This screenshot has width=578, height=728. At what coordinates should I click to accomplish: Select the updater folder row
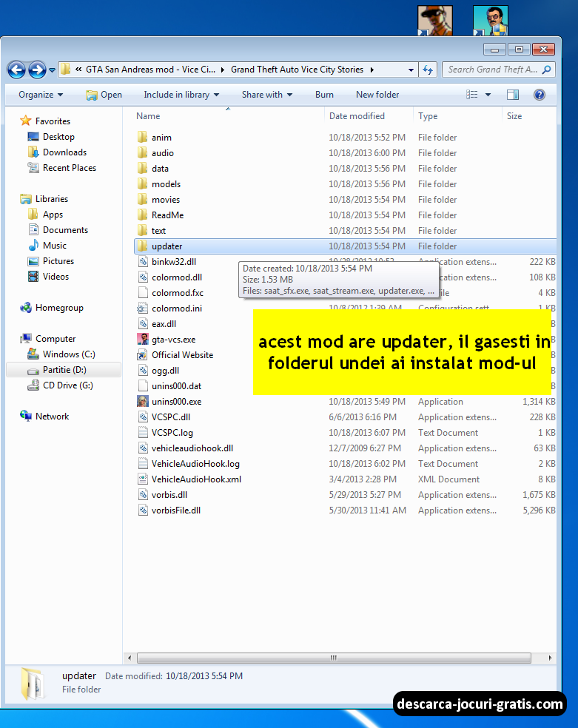[x=345, y=246]
